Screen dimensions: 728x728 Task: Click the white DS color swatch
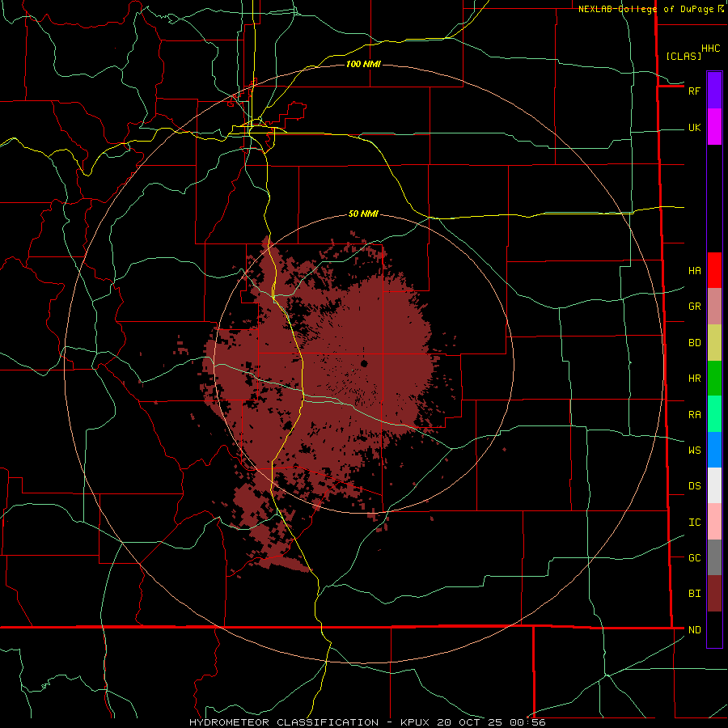(714, 485)
